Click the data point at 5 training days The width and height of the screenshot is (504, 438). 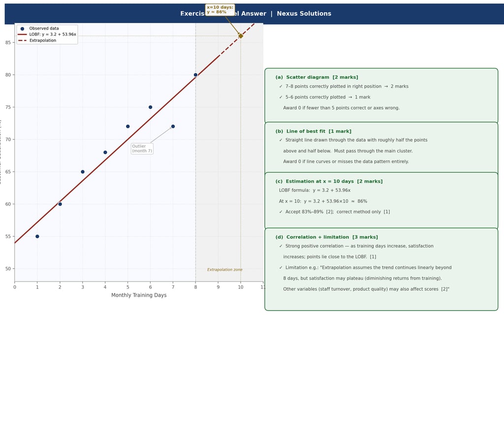(x=127, y=126)
